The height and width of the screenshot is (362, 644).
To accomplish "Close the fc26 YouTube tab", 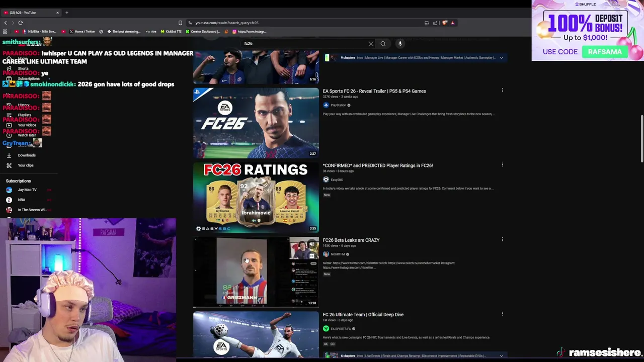I will (57, 13).
